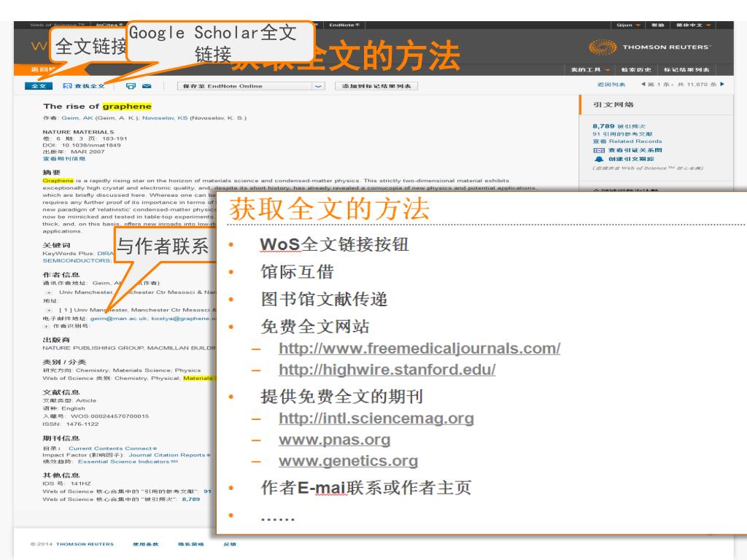This screenshot has height=560, width=747.
Task: Click the 查找全文 find full text icon
Action: (x=67, y=86)
